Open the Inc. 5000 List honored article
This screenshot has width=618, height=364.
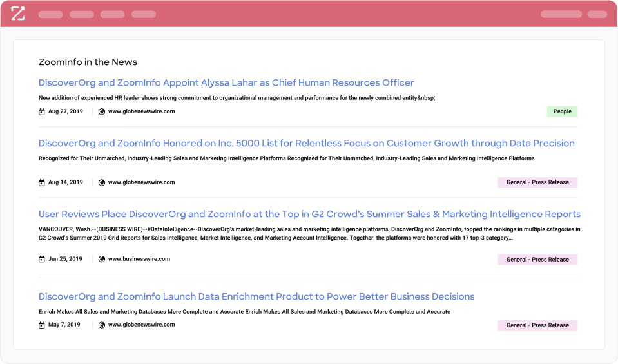coord(306,144)
